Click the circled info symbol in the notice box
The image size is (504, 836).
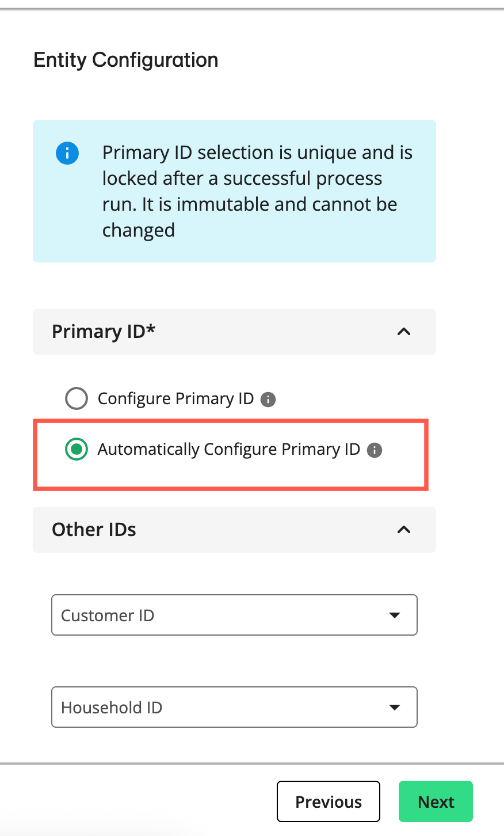[x=67, y=153]
